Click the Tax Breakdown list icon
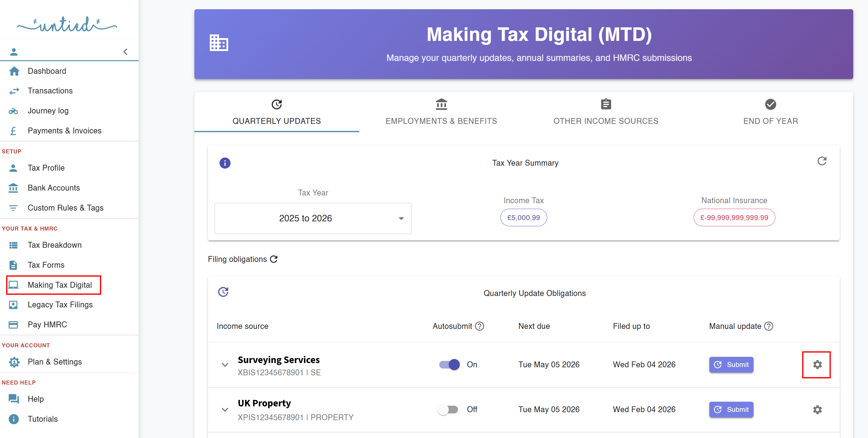This screenshot has height=438, width=868. click(14, 245)
